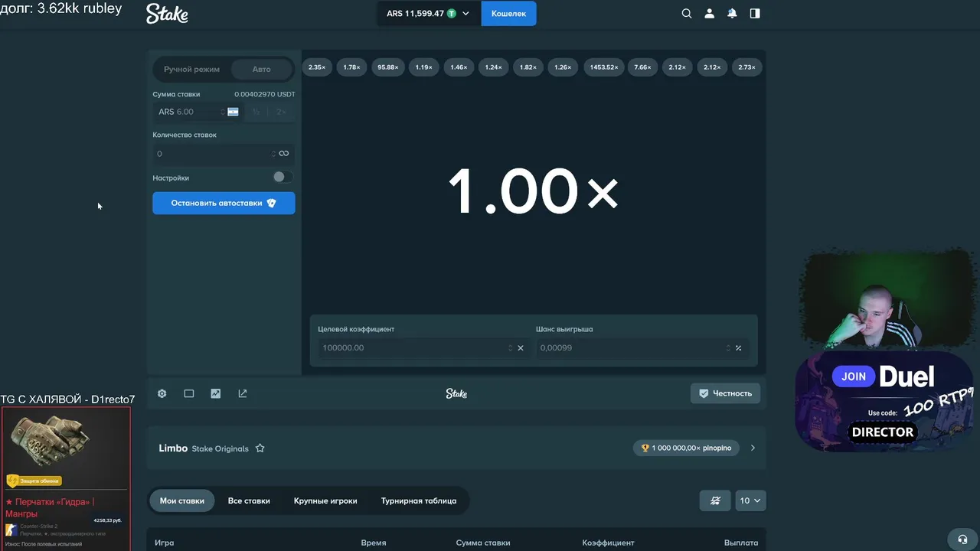This screenshot has width=980, height=551.
Task: Open the user profile icon
Action: point(710,14)
